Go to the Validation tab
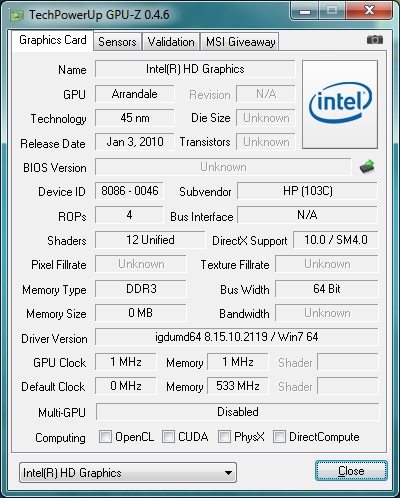 171,42
